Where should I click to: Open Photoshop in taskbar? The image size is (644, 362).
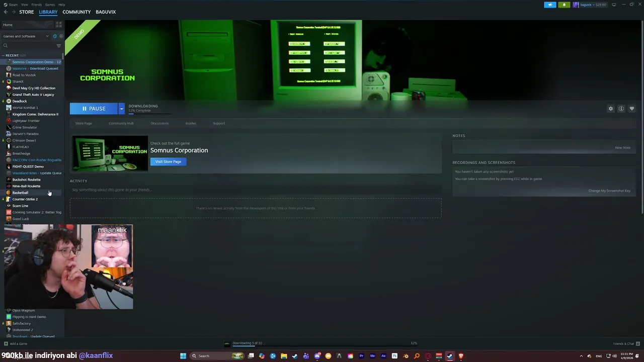(394, 356)
